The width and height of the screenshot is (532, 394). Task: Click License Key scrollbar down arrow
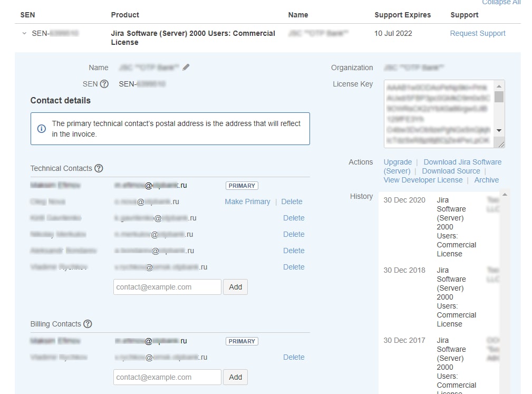(499, 130)
